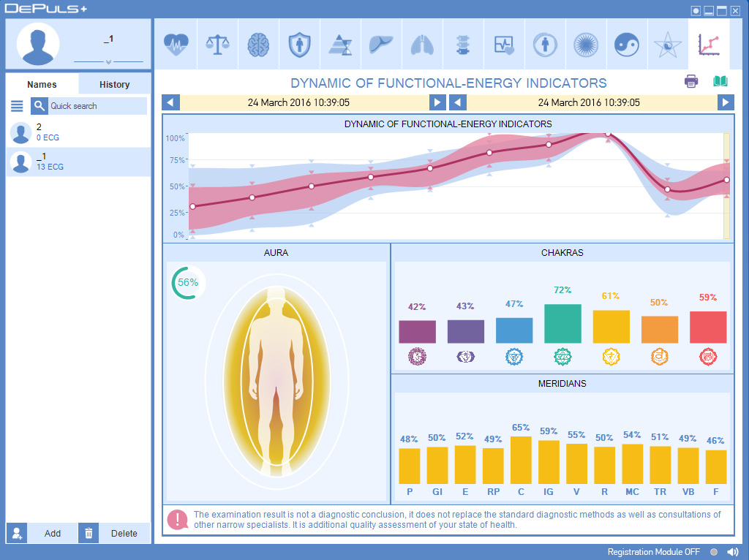Select the Names tab
This screenshot has height=560, width=749.
(42, 84)
